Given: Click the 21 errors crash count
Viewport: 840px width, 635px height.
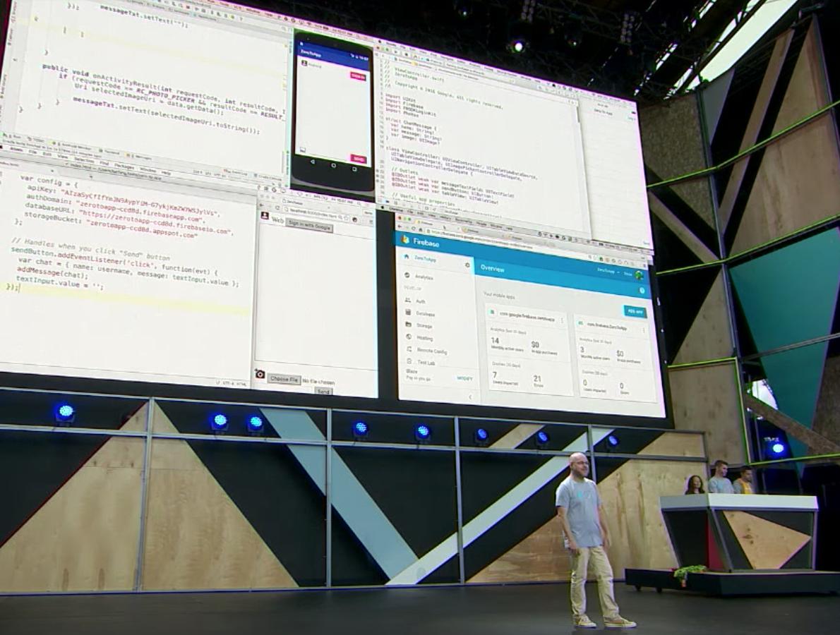Looking at the screenshot, I should click(537, 379).
